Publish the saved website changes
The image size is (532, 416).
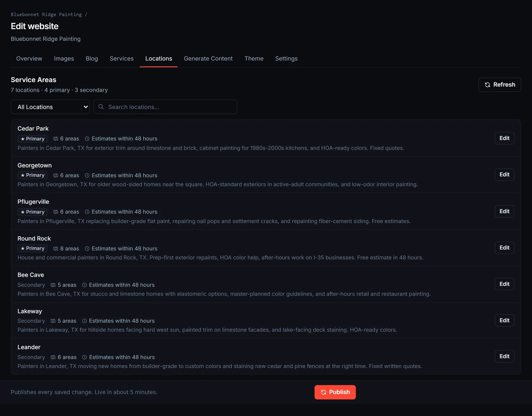click(x=335, y=392)
